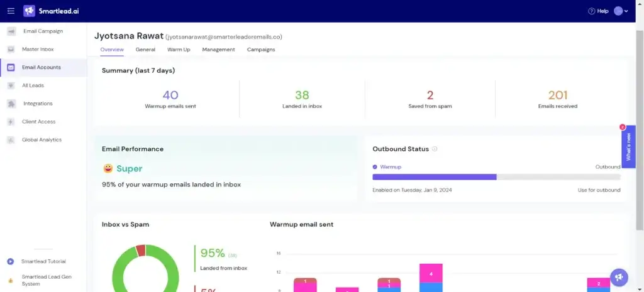Screen dimensions: 644x292
Task: Open the Smartlead Tutorial link
Action: tap(43, 261)
